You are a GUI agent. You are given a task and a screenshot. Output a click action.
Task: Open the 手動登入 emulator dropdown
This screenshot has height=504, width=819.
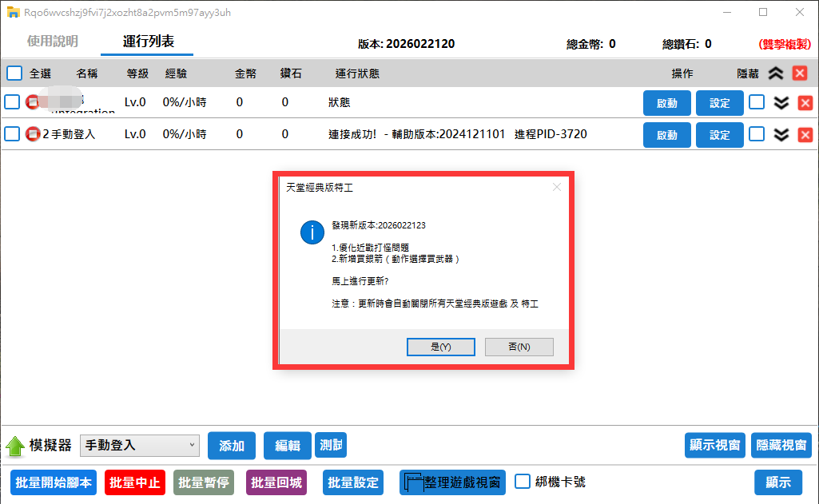(x=140, y=446)
